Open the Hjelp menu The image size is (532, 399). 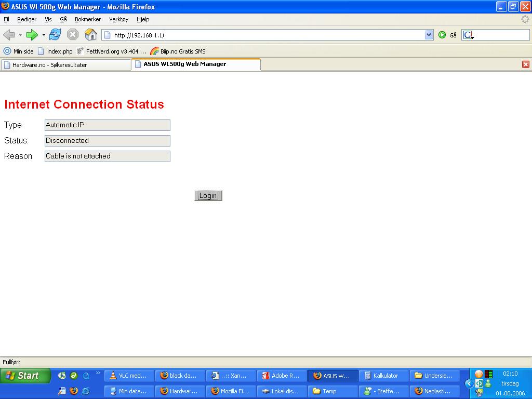click(x=143, y=19)
